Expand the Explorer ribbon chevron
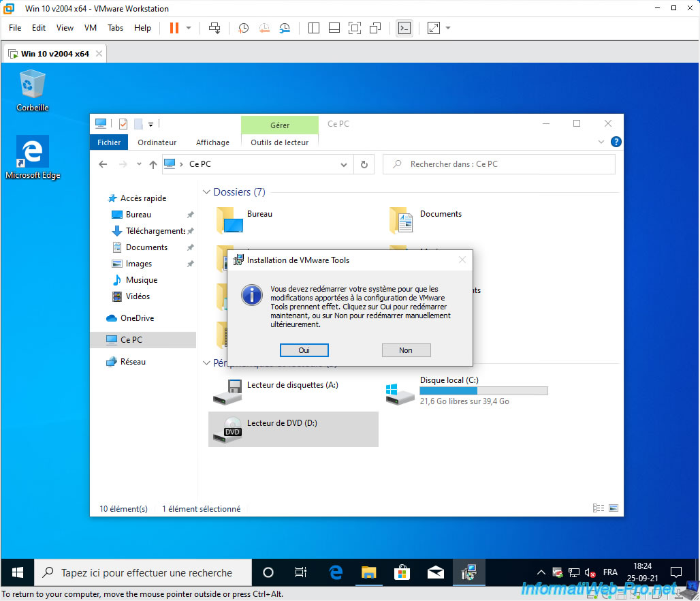Screen dimensions: 700x601 click(x=601, y=142)
